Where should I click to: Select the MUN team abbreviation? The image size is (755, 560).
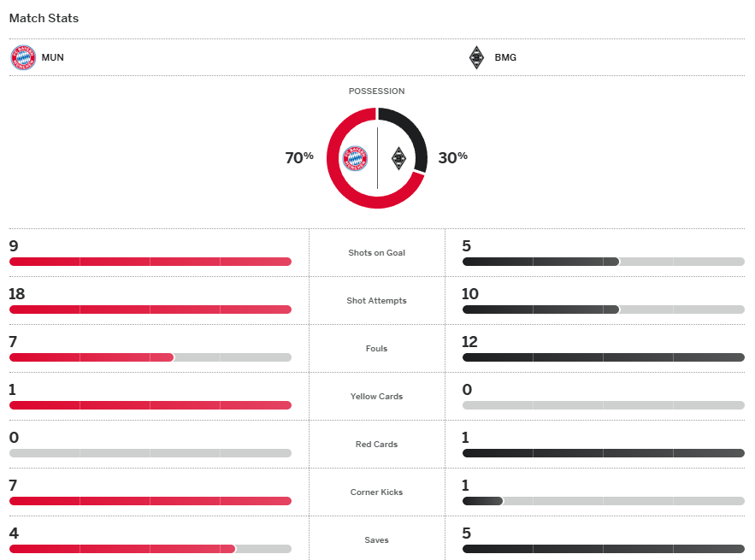pos(52,58)
